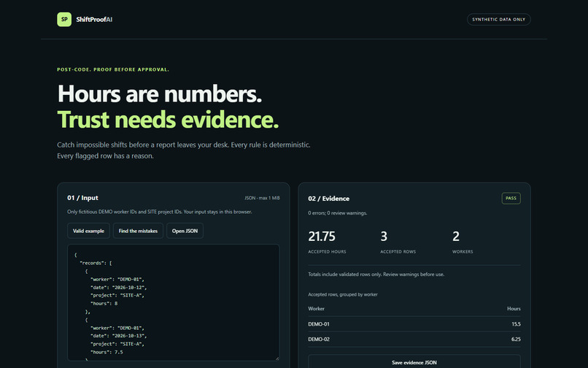Click the Hours column header
Image resolution: width=588 pixels, height=368 pixels.
click(514, 309)
